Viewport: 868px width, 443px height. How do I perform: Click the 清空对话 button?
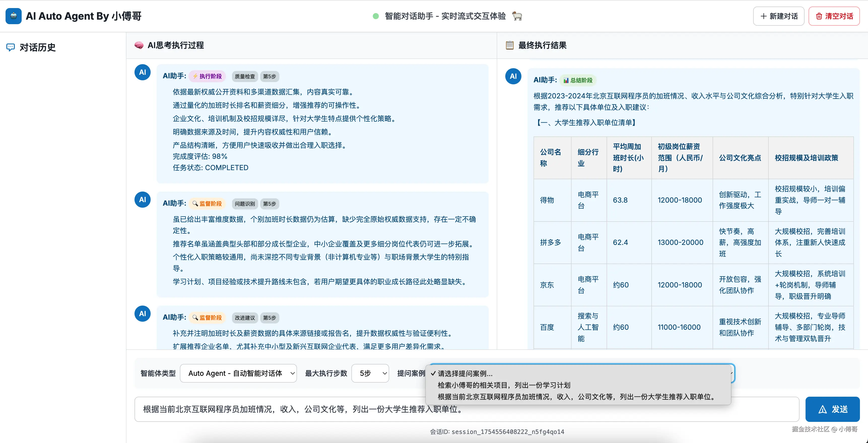pos(834,16)
